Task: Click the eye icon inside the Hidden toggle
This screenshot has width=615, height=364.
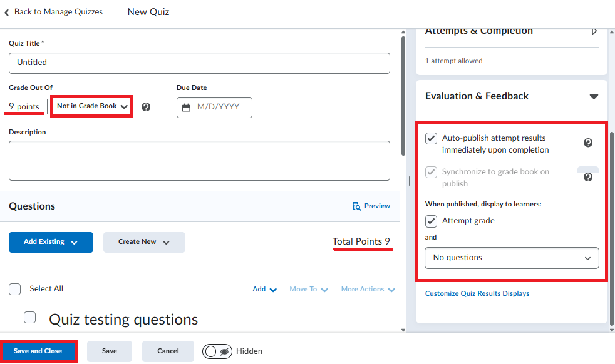Action: (224, 351)
